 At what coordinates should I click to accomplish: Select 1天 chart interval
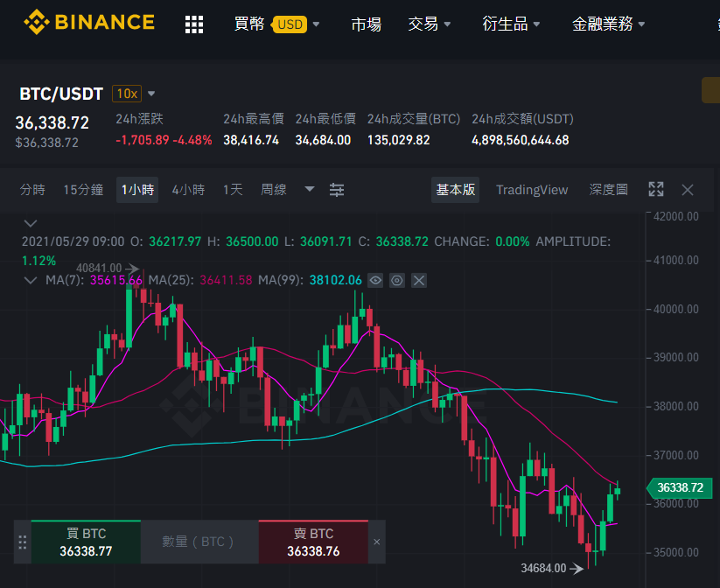[x=233, y=190]
